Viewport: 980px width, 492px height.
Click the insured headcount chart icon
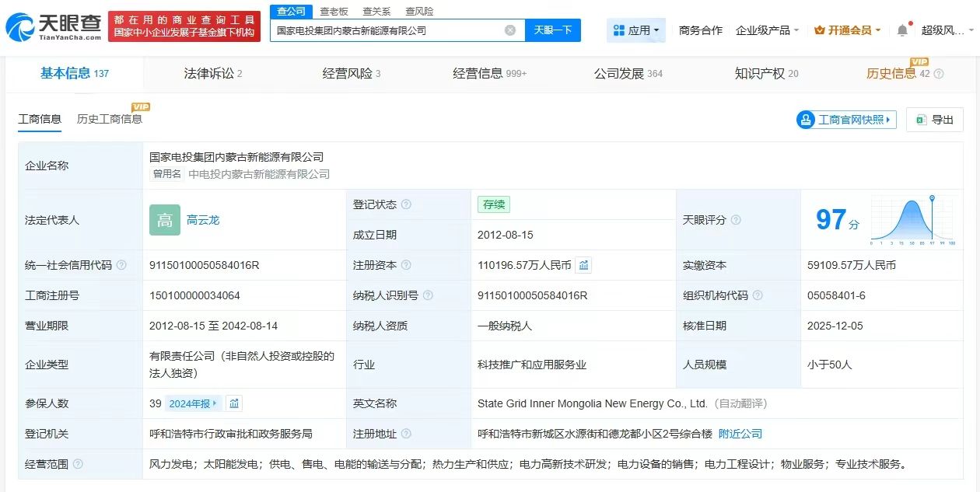coord(234,403)
